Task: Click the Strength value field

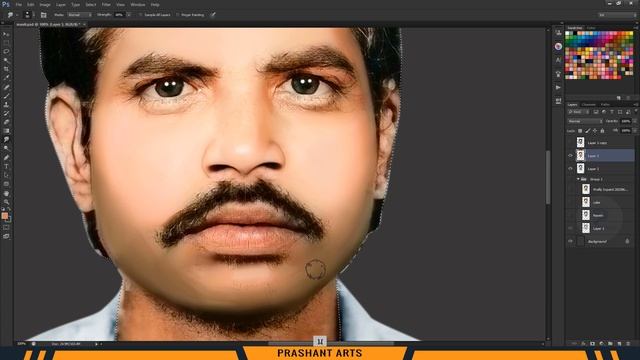Action: 119,15
